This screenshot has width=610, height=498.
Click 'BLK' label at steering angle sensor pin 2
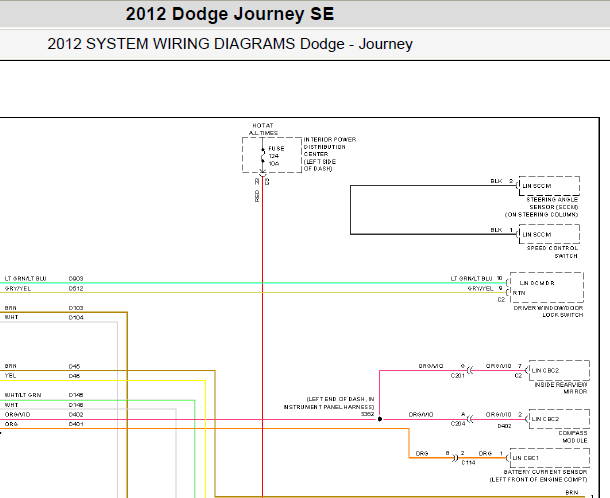point(496,181)
